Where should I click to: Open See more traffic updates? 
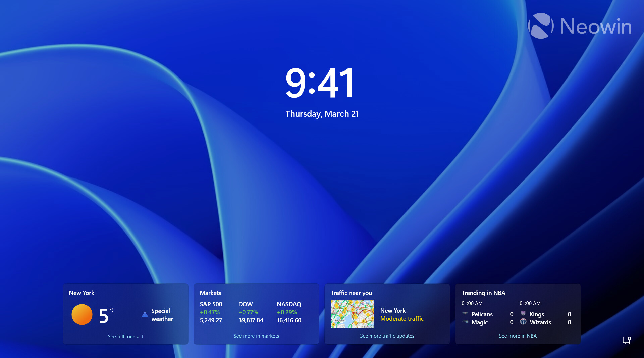click(387, 336)
